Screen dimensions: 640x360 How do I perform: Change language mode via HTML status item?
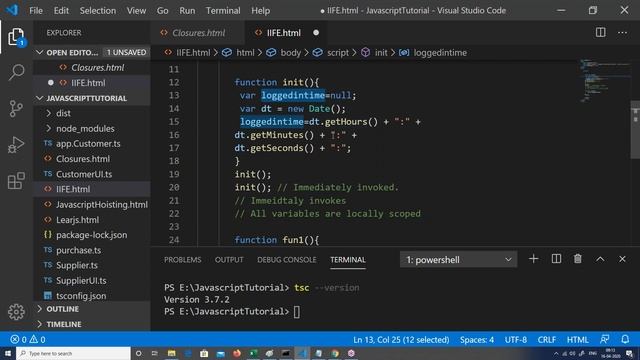578,340
